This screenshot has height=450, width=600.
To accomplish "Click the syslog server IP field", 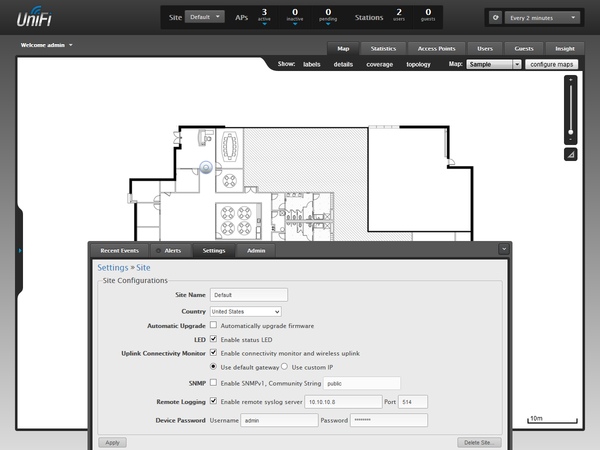I will click(343, 402).
